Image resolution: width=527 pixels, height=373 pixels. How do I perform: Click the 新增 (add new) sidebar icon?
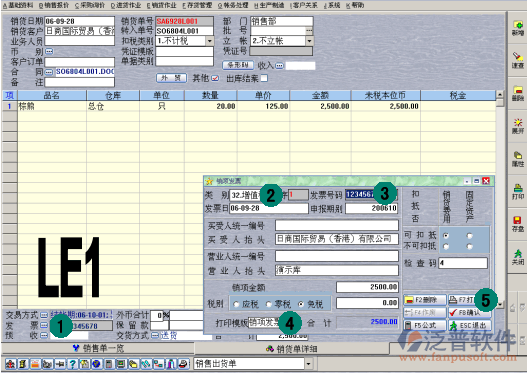click(x=518, y=28)
